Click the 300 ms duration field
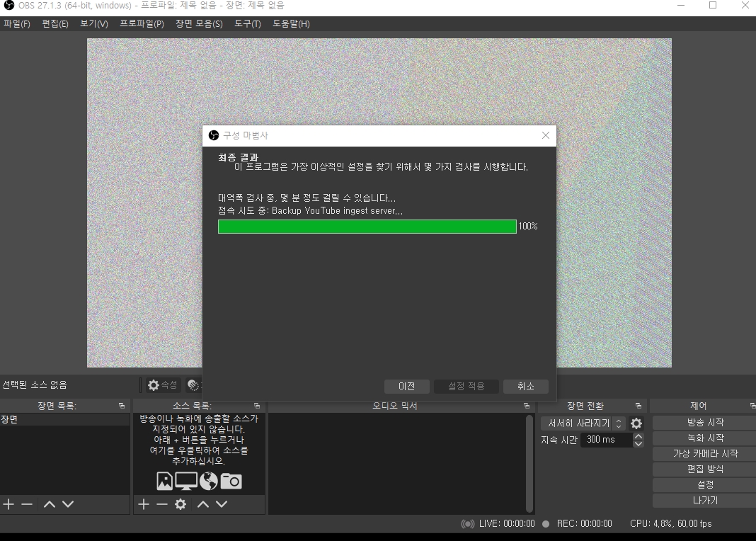Image resolution: width=756 pixels, height=541 pixels. coord(607,440)
